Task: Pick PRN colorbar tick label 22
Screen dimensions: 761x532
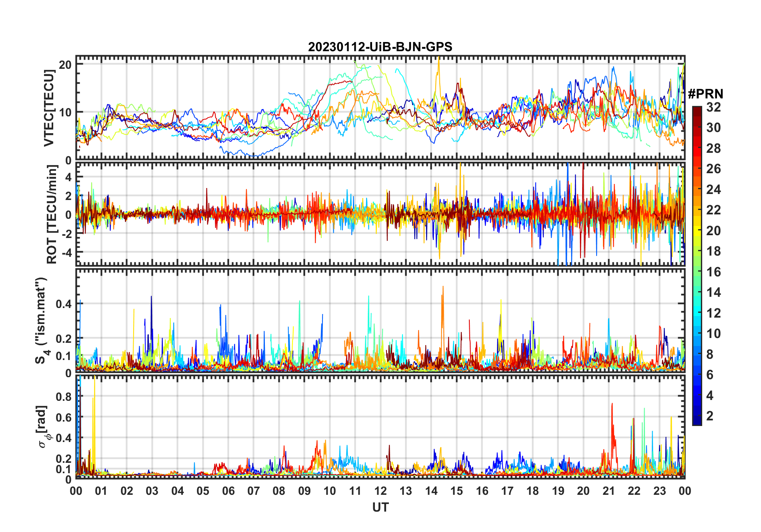Action: pyautogui.click(x=713, y=210)
